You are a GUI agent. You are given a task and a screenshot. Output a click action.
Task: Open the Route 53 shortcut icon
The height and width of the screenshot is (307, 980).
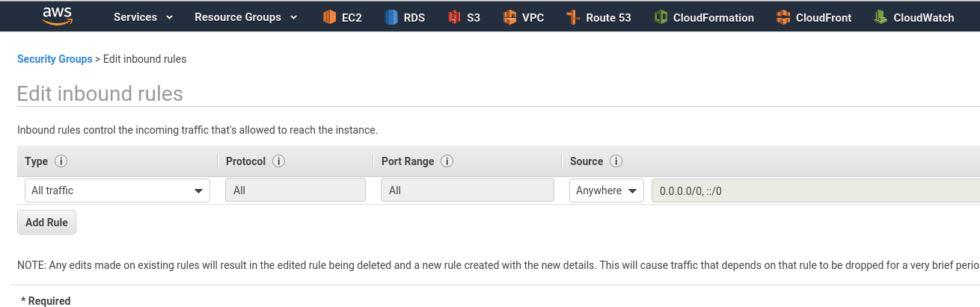573,17
